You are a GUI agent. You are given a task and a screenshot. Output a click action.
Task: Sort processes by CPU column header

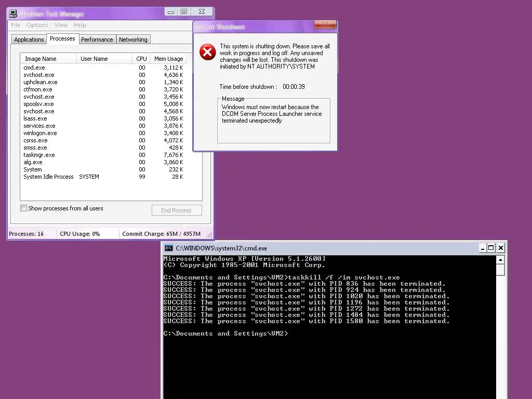141,59
